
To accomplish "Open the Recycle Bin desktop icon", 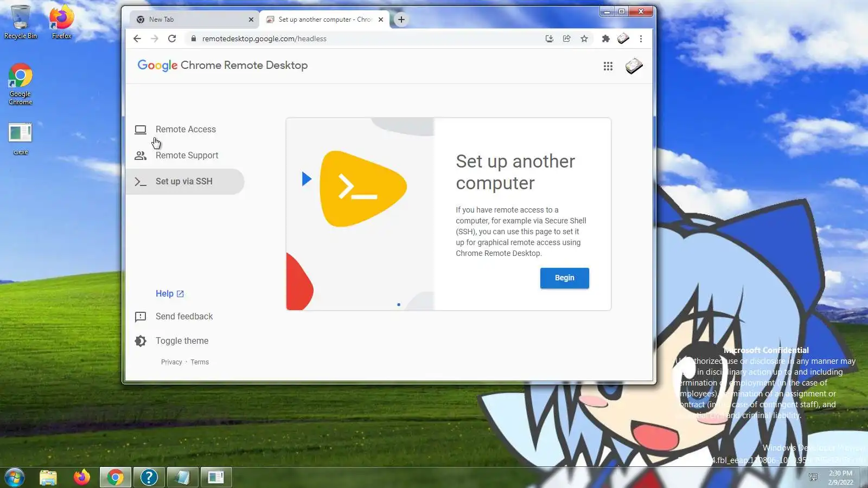I will (21, 22).
